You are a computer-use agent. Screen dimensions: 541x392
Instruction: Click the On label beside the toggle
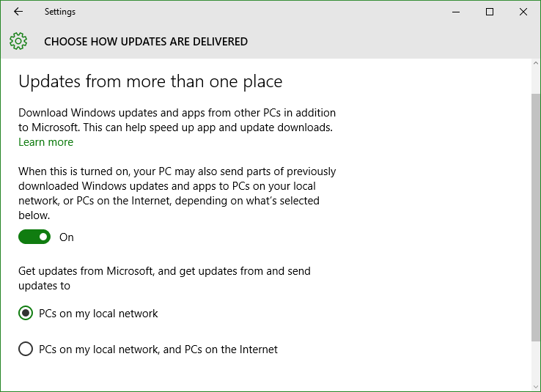[x=67, y=237]
